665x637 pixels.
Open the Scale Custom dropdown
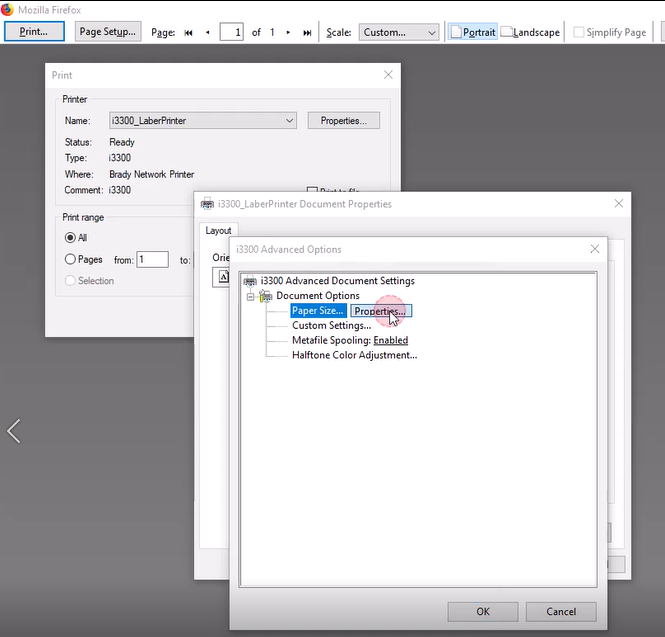tap(399, 32)
